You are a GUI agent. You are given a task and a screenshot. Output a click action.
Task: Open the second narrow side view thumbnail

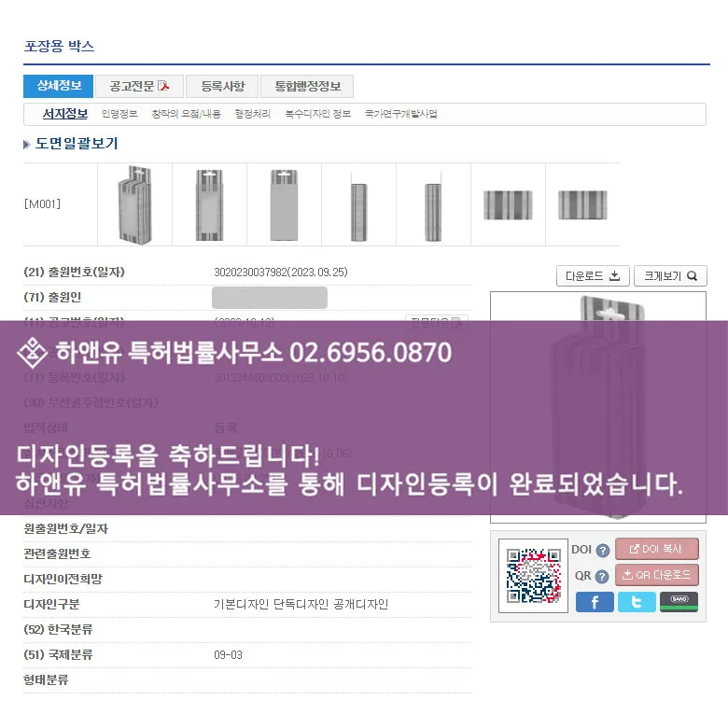[433, 206]
